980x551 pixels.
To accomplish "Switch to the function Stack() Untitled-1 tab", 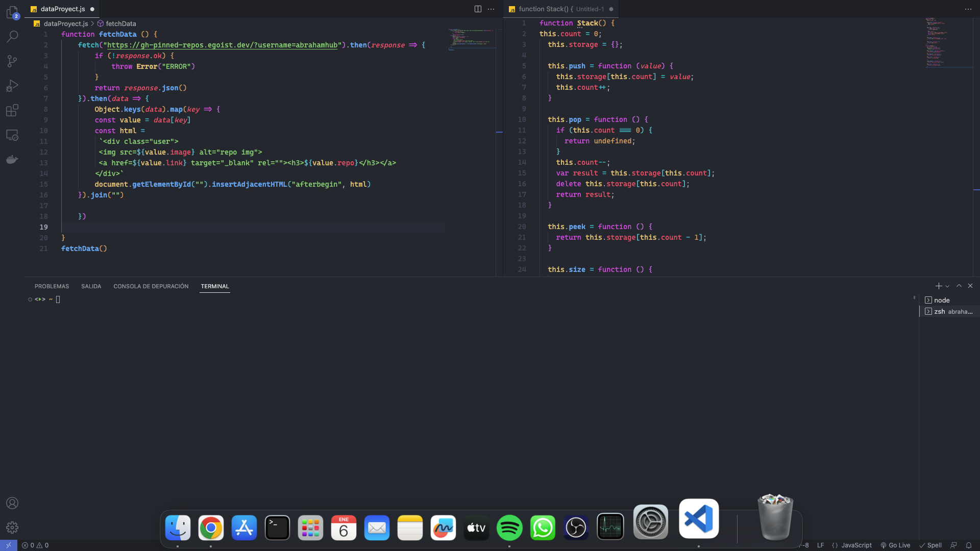I will (x=560, y=9).
